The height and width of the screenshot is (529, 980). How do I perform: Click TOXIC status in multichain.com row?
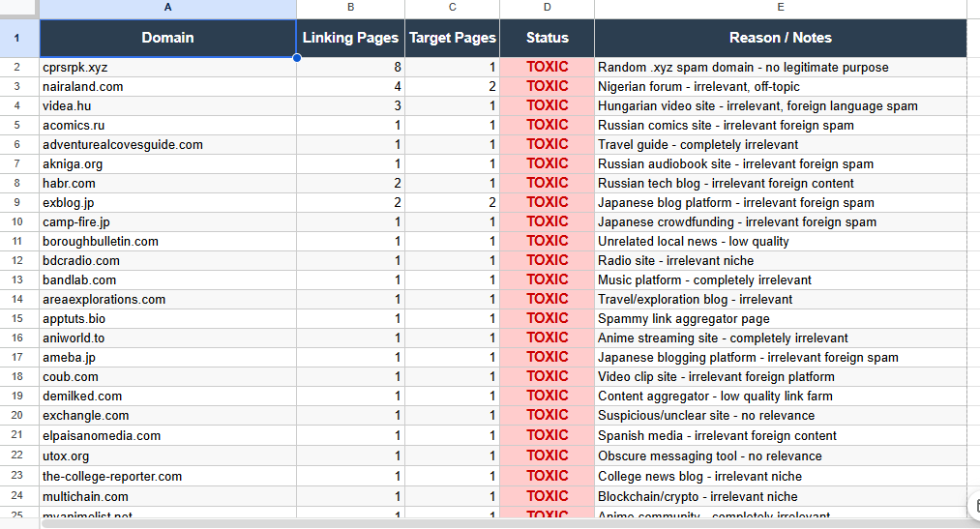point(547,496)
